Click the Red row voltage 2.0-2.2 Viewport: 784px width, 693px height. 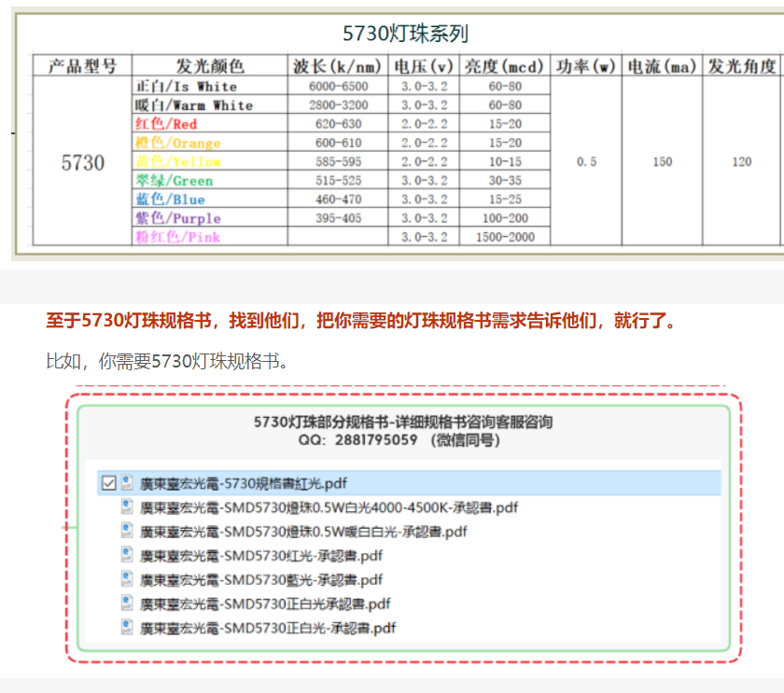(424, 124)
